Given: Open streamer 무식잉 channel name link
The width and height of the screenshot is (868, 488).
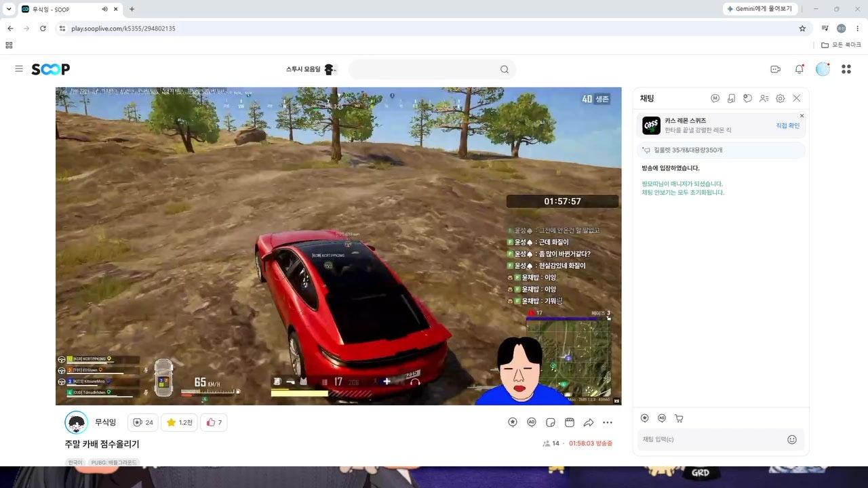Looking at the screenshot, I should (105, 422).
